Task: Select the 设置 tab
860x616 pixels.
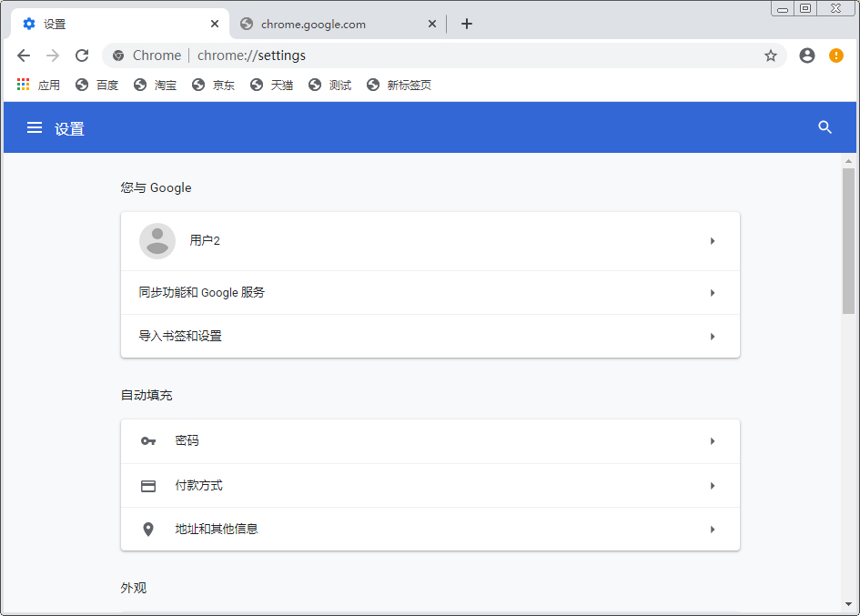Action: click(x=109, y=24)
